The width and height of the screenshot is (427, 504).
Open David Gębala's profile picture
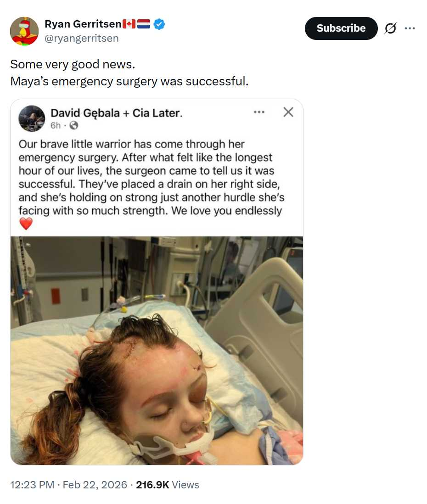click(32, 118)
